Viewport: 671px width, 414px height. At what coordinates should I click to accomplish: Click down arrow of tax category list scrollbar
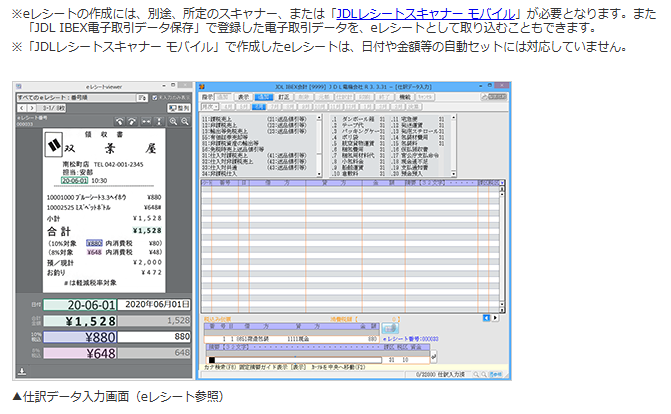pyautogui.click(x=319, y=174)
